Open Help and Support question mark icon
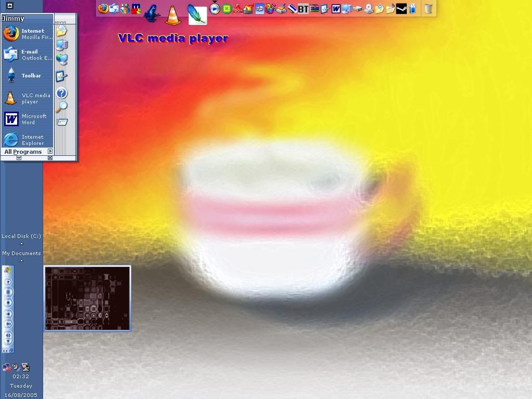The image size is (532, 399). click(x=62, y=93)
